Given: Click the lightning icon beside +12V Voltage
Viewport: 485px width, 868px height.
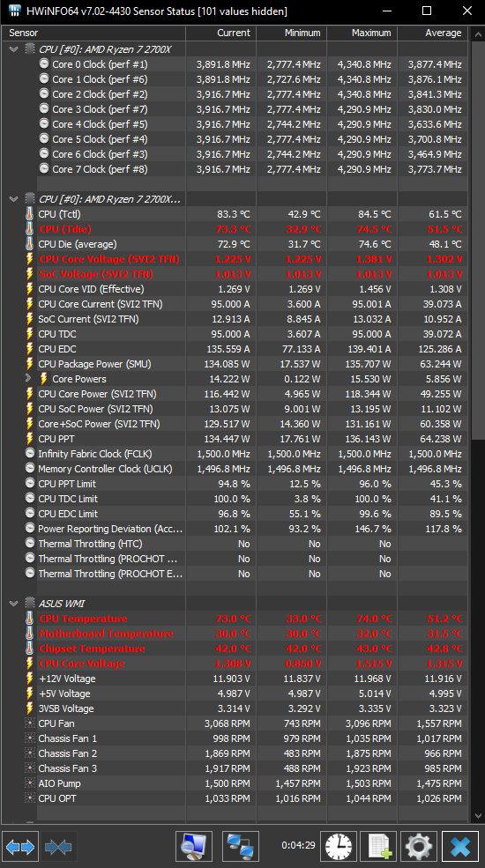Looking at the screenshot, I should click(30, 679).
